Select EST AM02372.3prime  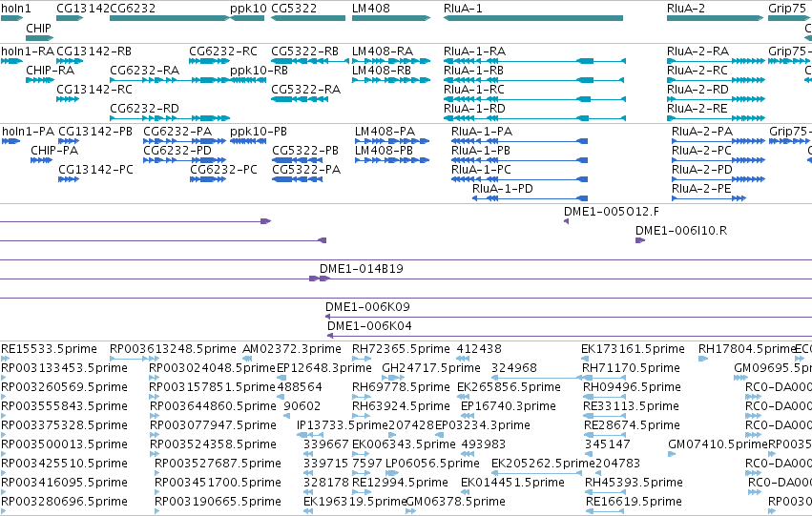[x=292, y=349]
